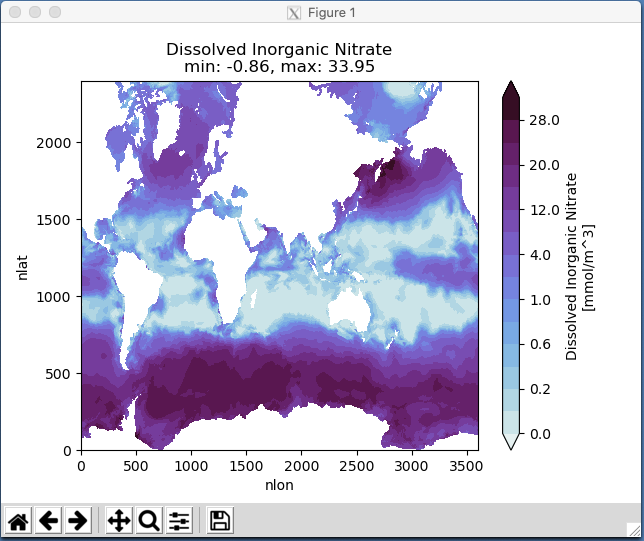Click the 'nlat' y-axis label
The image size is (644, 541).
pyautogui.click(x=22, y=268)
